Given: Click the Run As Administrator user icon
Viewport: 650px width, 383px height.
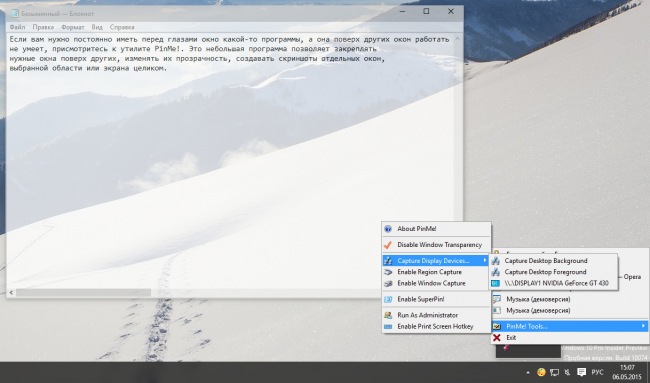Looking at the screenshot, I should click(388, 315).
